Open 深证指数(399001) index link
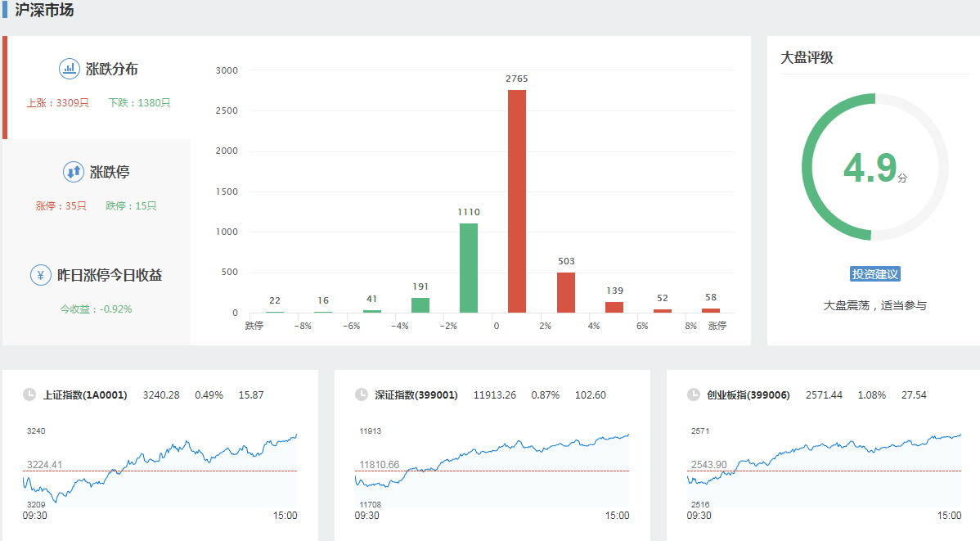Viewport: 980px width, 541px height. coord(416,395)
